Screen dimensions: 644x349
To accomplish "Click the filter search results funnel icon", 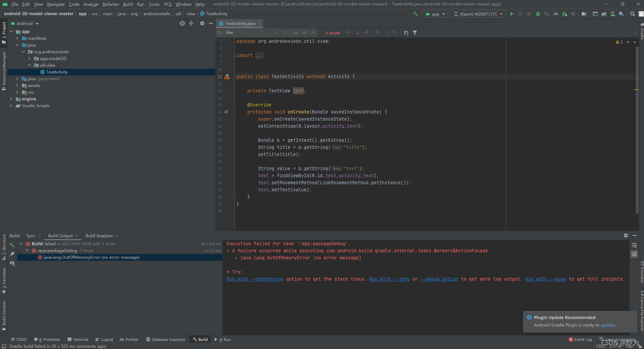I will pyautogui.click(x=415, y=33).
